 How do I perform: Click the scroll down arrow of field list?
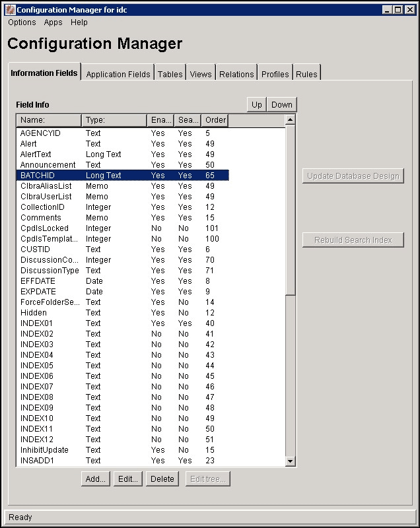pyautogui.click(x=291, y=461)
